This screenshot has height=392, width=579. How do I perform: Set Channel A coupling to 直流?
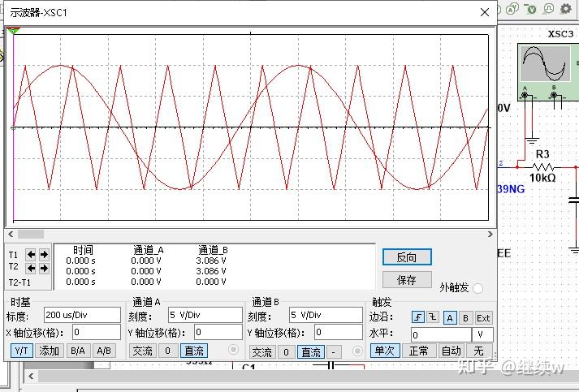(x=194, y=351)
